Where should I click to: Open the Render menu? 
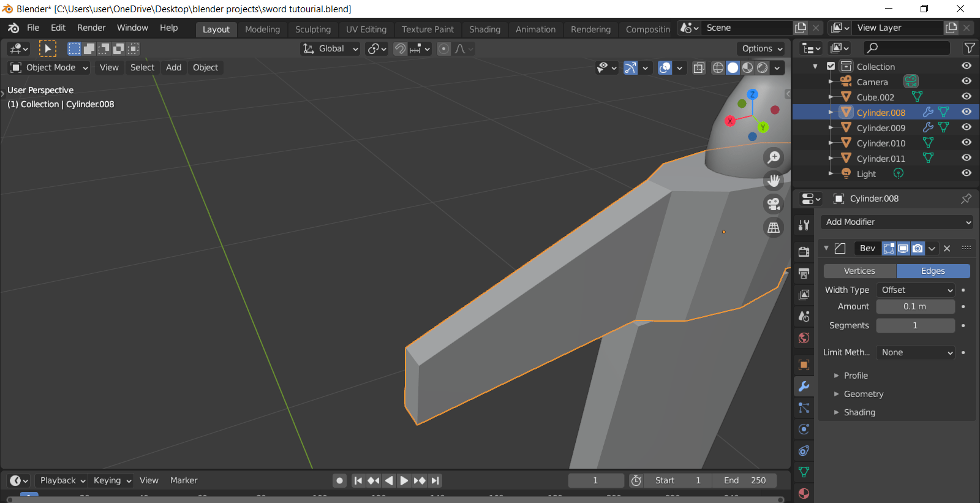click(91, 28)
